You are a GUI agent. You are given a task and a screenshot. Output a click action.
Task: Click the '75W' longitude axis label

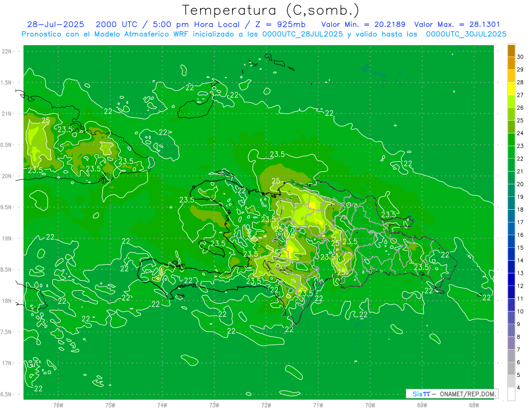110,405
